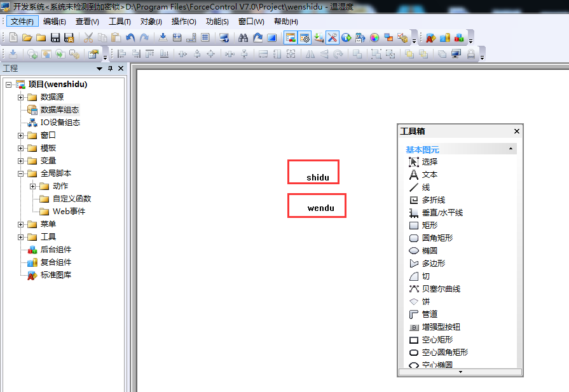
Task: Select 自定义函数 folder
Action: (72, 199)
